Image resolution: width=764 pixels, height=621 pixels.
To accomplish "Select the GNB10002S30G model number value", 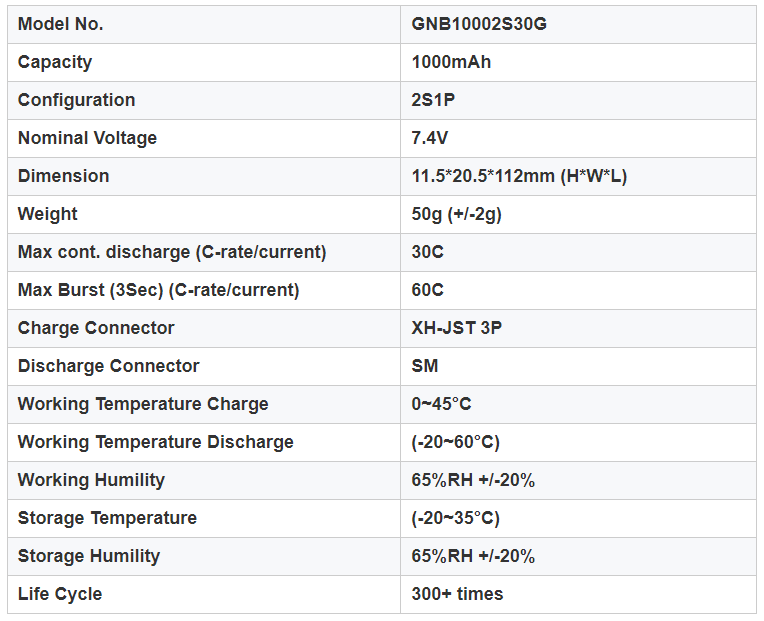I will click(x=479, y=24).
